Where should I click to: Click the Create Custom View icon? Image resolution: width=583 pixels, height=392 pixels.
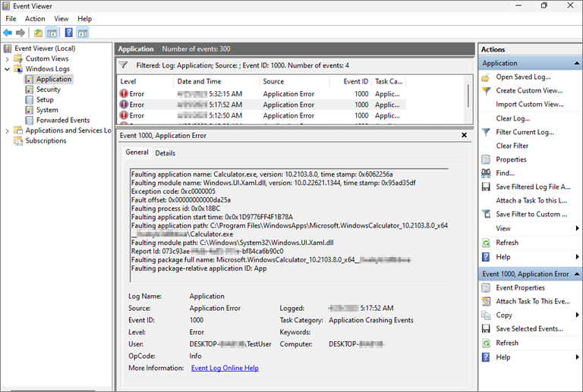(x=487, y=90)
